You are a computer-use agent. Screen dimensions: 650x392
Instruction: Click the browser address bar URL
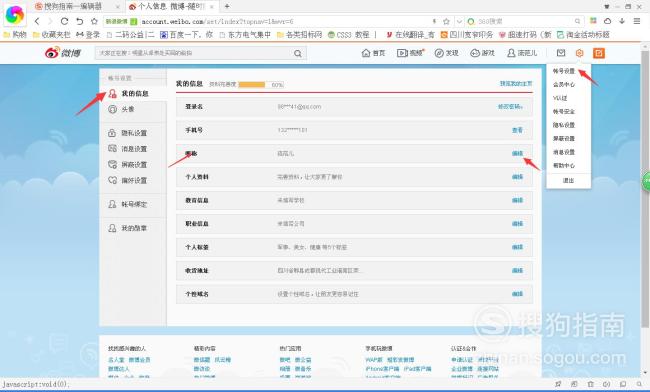[x=217, y=21]
